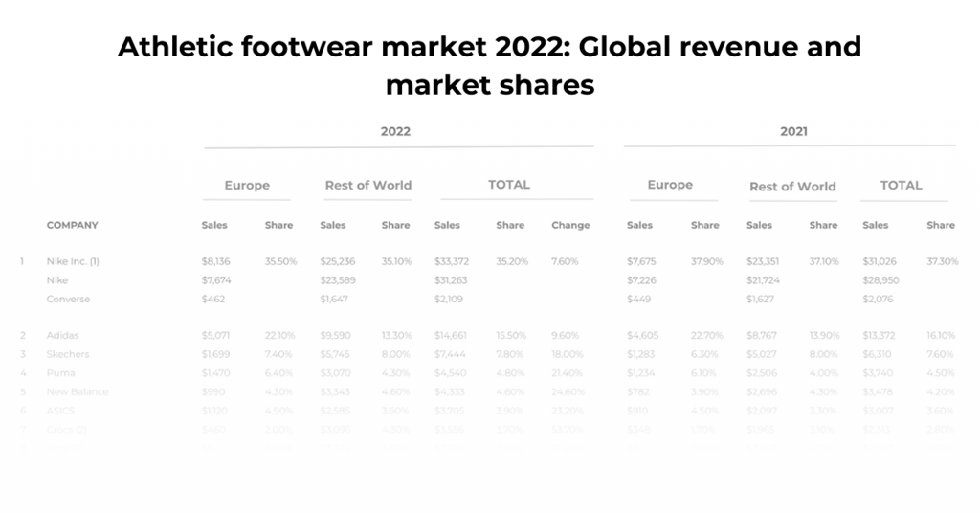Select ASICS Europe sales '$1,120'
Screen dimensions: 980x513
215,410
